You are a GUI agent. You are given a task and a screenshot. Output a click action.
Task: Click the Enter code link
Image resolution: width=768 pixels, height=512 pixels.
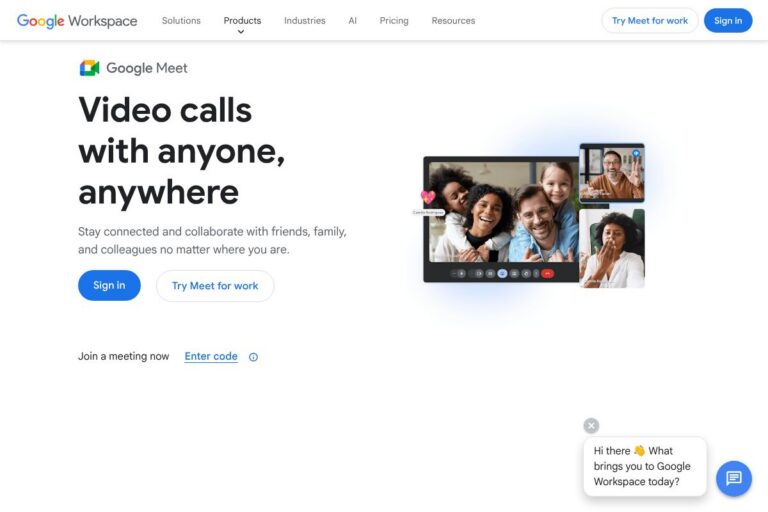pyautogui.click(x=211, y=357)
